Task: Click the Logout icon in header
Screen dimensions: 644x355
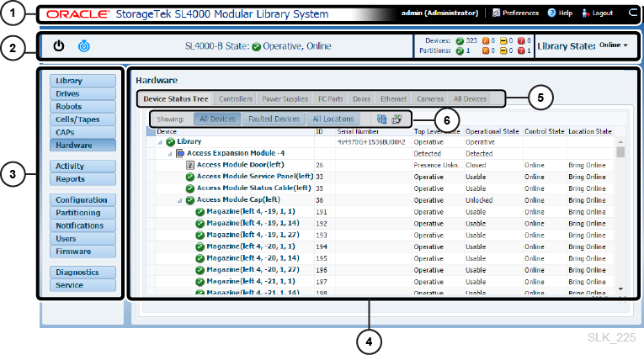Action: tap(586, 13)
